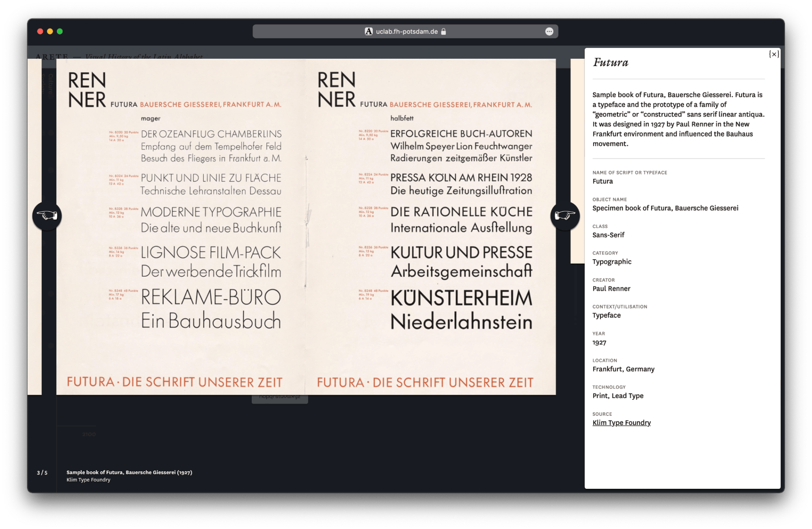Click the 3 / 5 image counter
Screen dimensions: 812x529
click(42, 473)
